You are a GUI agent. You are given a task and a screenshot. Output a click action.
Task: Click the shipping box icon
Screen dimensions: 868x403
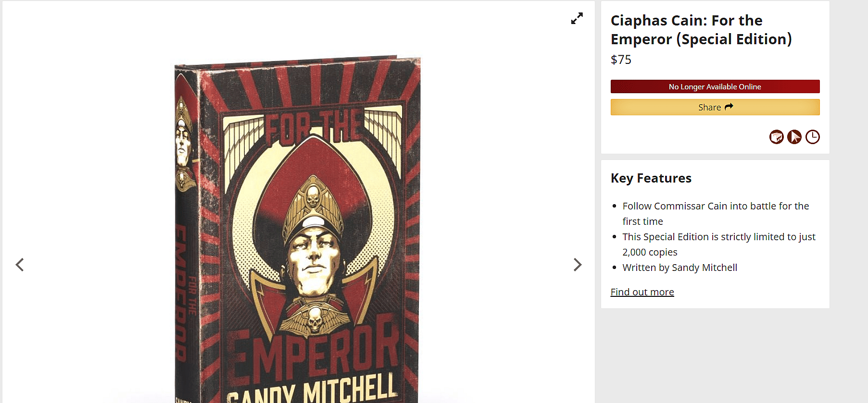[x=776, y=137]
